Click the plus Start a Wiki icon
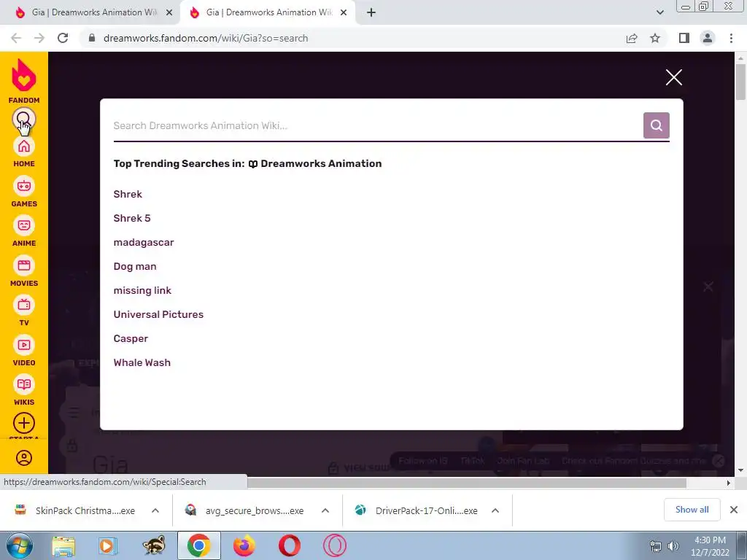Viewport: 747px width, 560px height. [24, 423]
